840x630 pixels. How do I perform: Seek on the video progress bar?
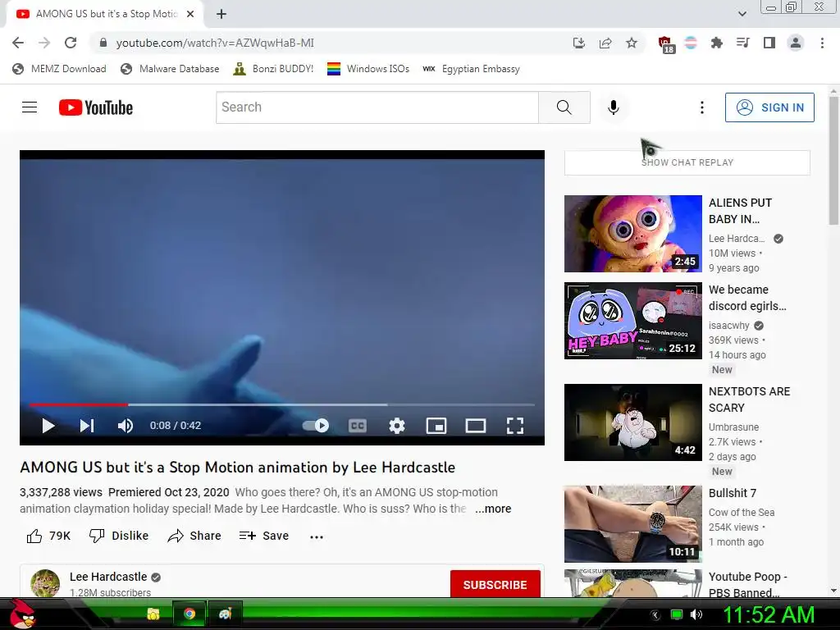[x=282, y=404]
